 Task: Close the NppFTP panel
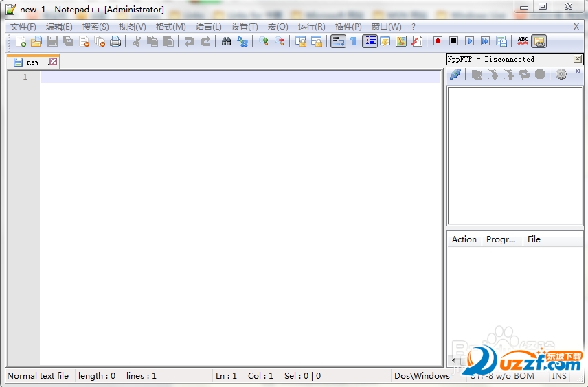[578, 59]
